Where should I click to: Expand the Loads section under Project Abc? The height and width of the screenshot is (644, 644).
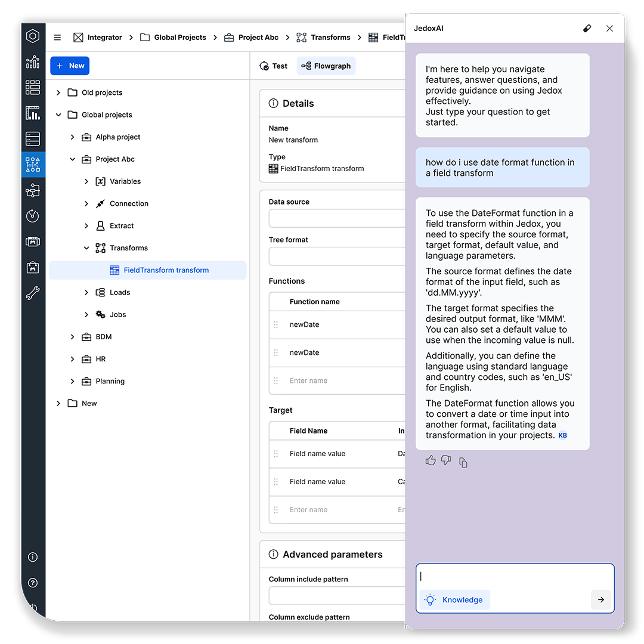pos(86,292)
